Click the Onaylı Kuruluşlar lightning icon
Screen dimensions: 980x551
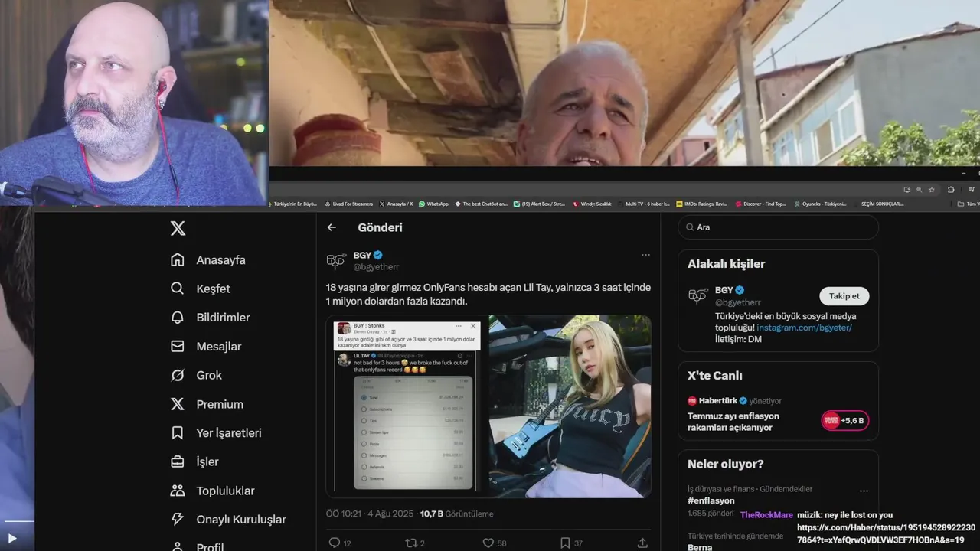tap(178, 520)
